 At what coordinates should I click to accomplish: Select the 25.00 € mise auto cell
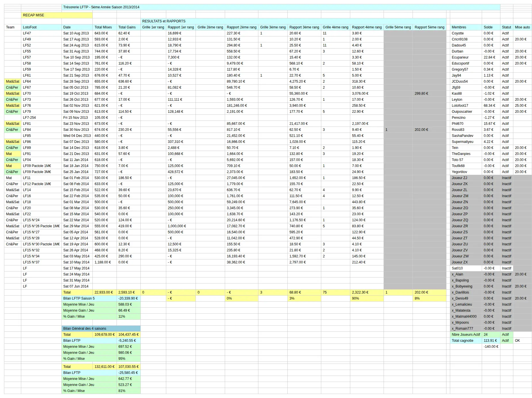tap(523, 106)
